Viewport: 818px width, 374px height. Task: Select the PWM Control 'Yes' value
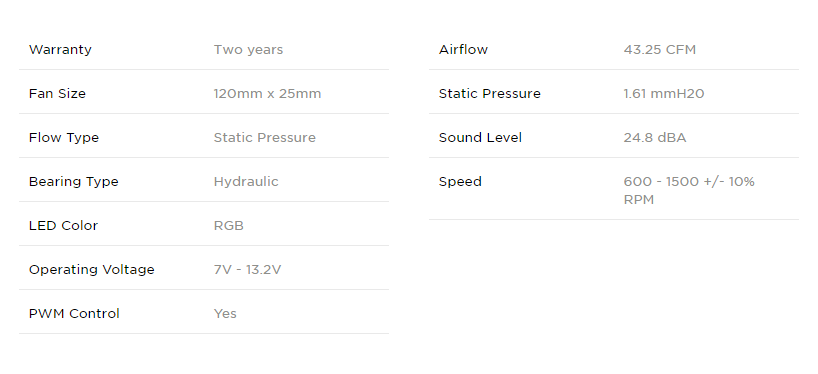[225, 313]
